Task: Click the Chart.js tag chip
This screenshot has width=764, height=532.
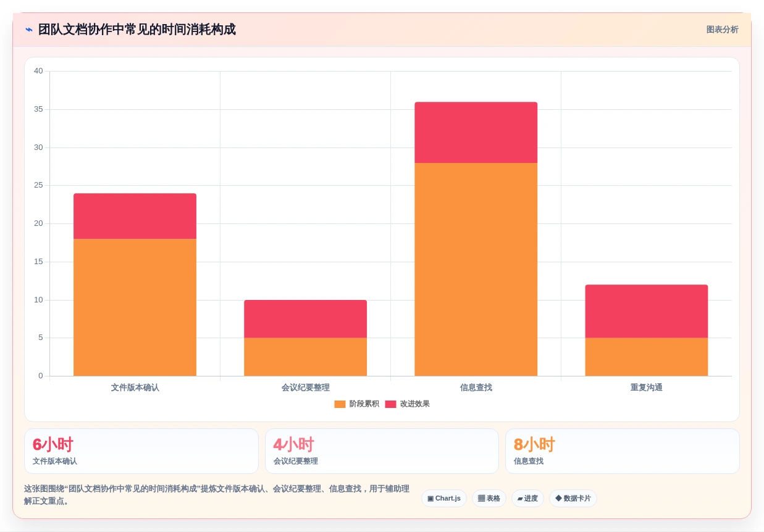Action: point(444,499)
